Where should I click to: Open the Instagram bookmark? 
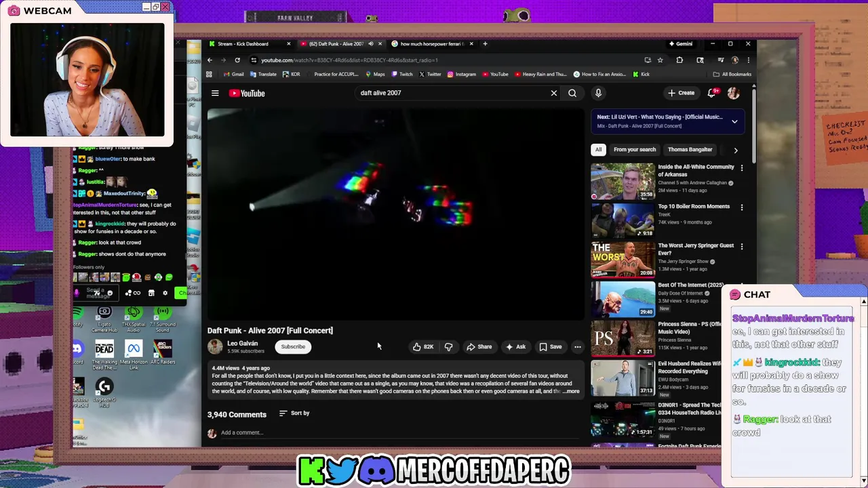(461, 75)
